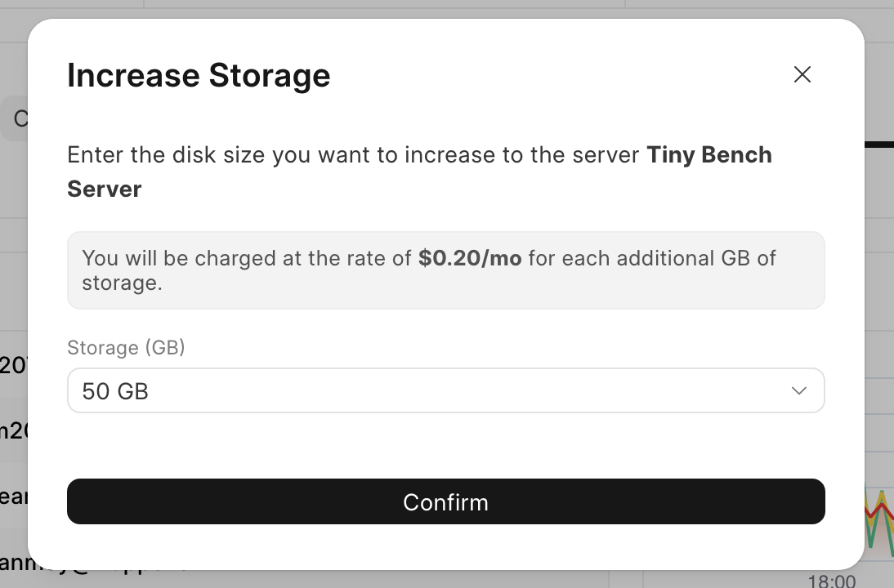Click the word "storage." ending the pricing notice
The image size is (894, 588).
pos(122,283)
